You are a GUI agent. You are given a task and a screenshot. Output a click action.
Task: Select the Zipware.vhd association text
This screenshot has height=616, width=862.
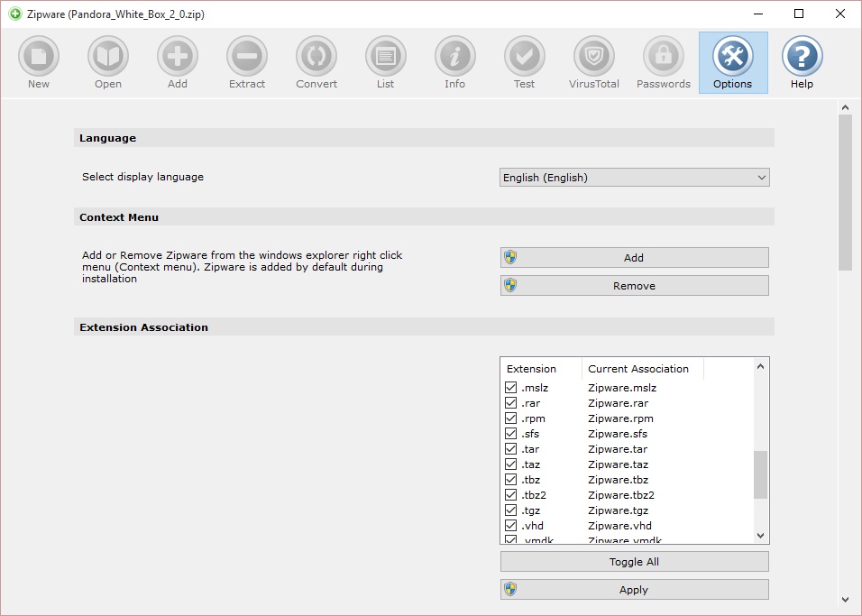[619, 526]
